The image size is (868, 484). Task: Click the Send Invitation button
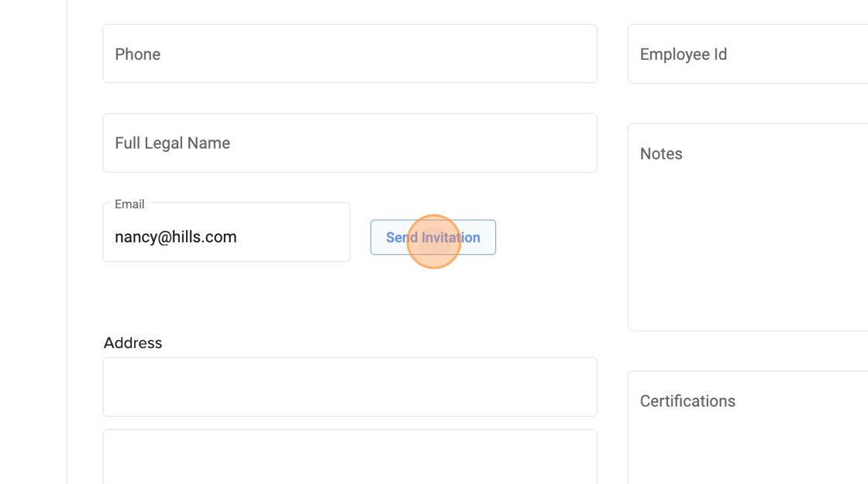click(432, 237)
